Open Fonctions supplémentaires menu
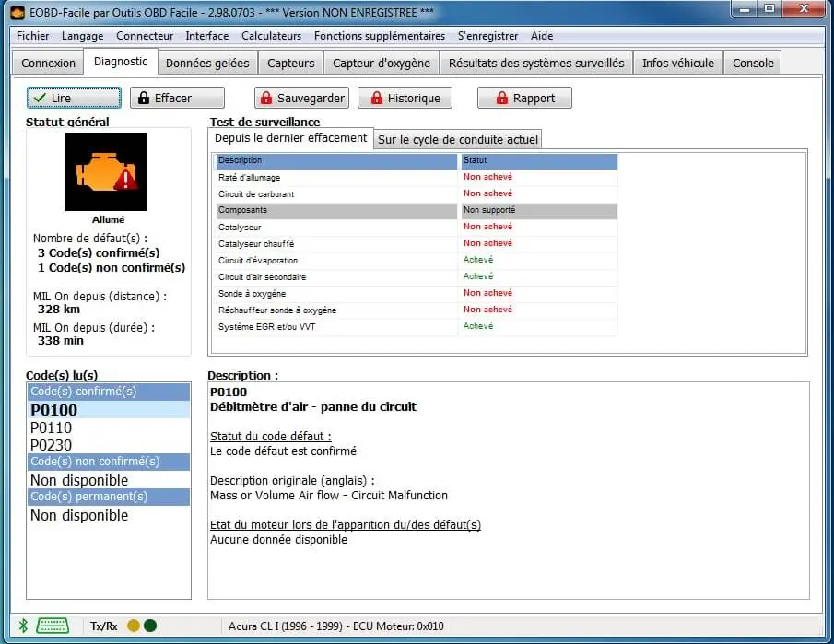This screenshot has width=834, height=644. 380,36
